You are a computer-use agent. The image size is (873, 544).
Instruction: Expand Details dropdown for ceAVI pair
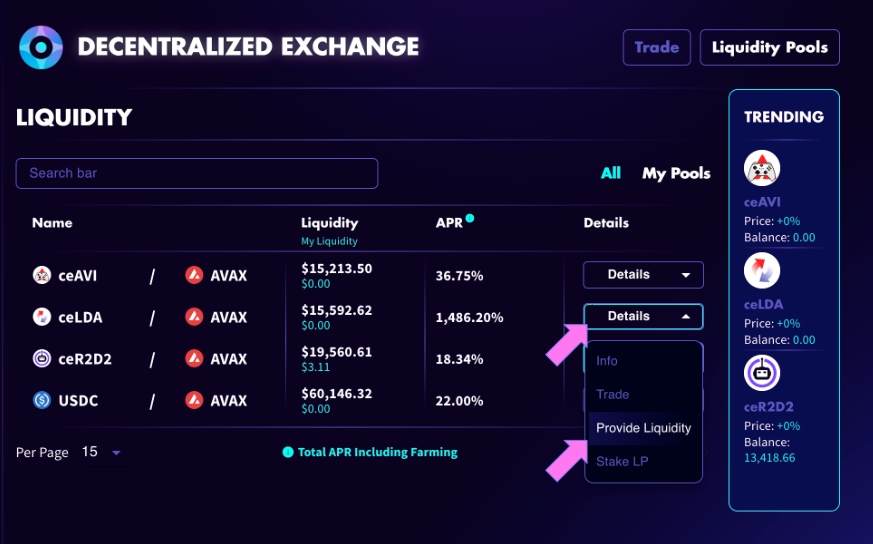[643, 275]
